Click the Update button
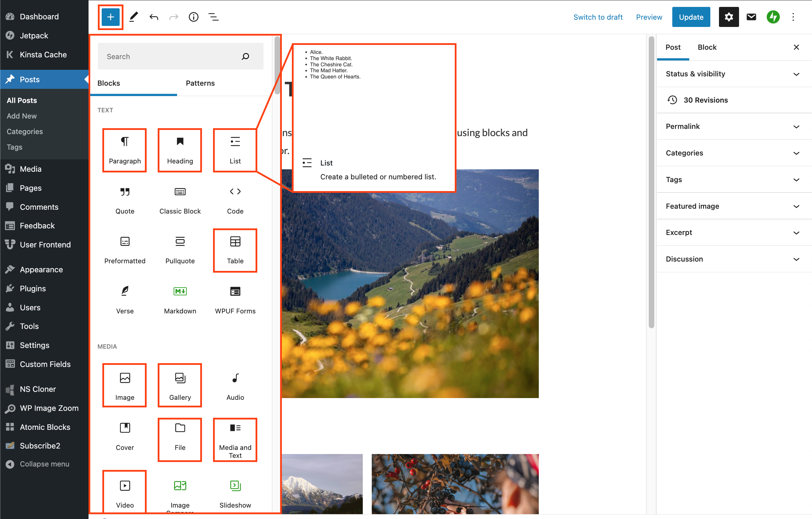Image resolution: width=812 pixels, height=519 pixels. 691,17
